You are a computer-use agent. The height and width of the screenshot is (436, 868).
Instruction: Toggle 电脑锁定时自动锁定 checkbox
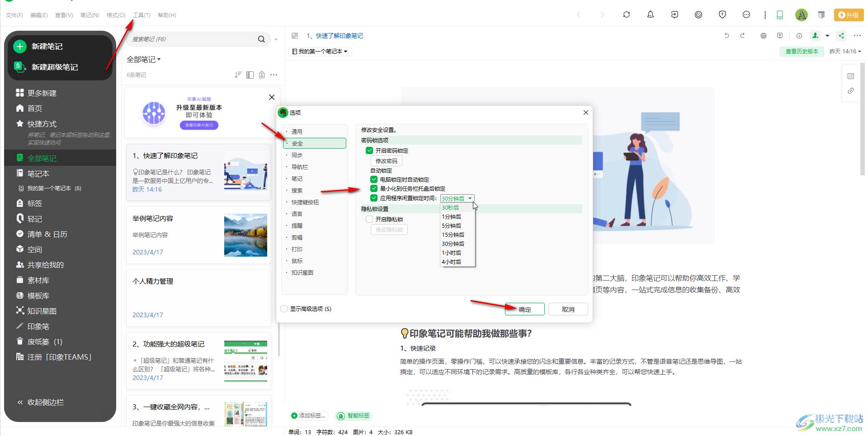click(374, 179)
